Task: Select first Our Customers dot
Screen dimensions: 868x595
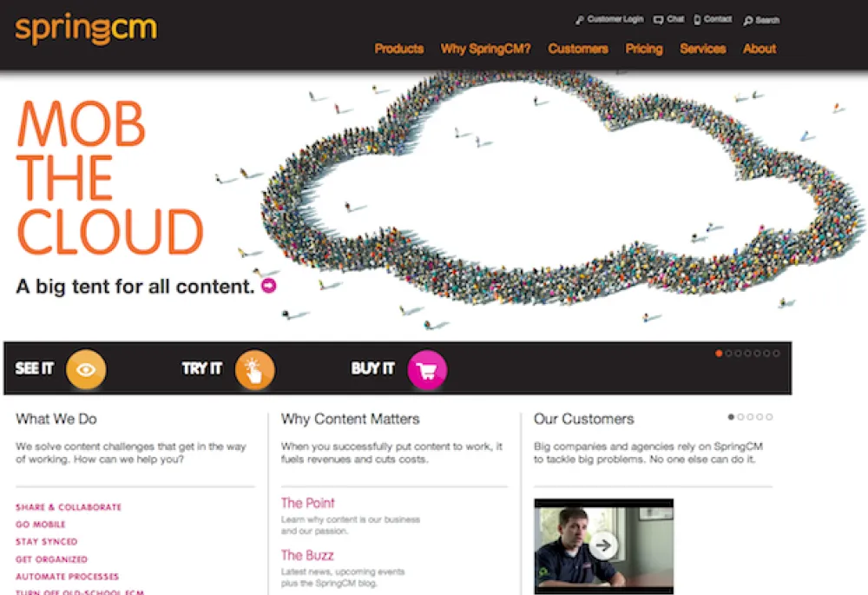Action: pos(731,417)
